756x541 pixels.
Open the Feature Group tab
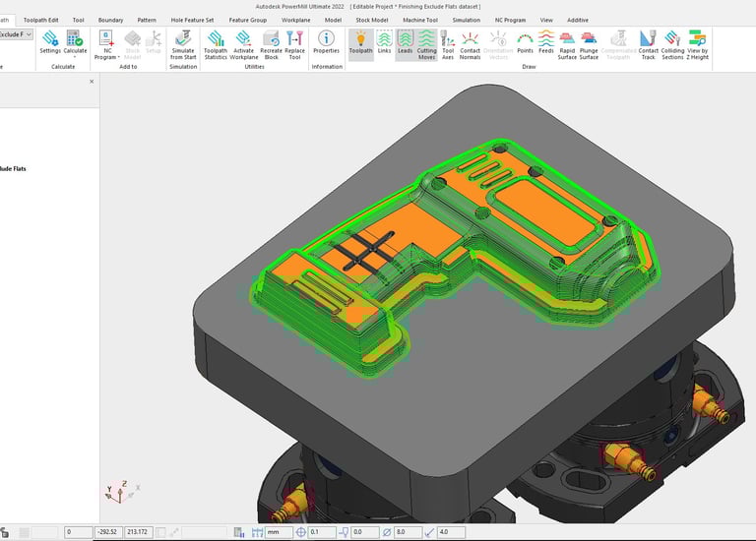(x=247, y=21)
